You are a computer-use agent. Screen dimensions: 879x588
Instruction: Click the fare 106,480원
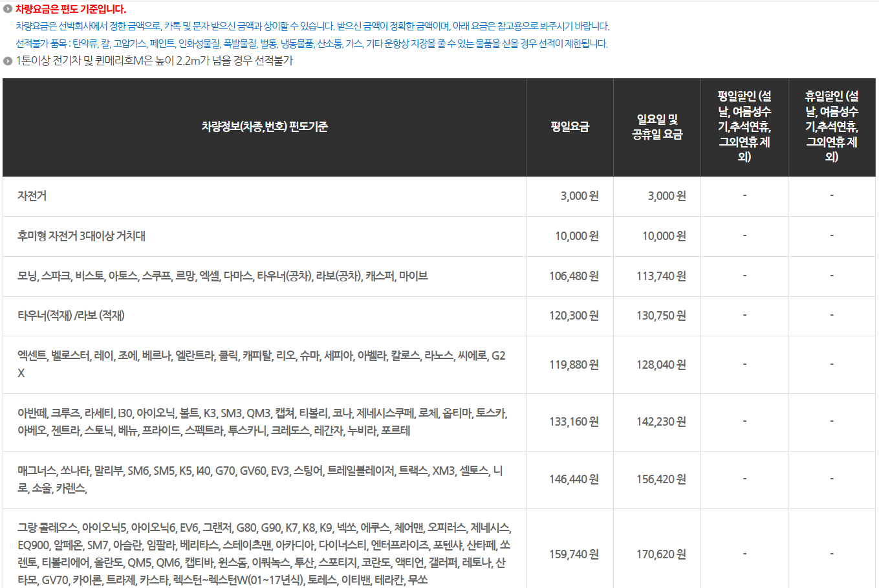(574, 276)
